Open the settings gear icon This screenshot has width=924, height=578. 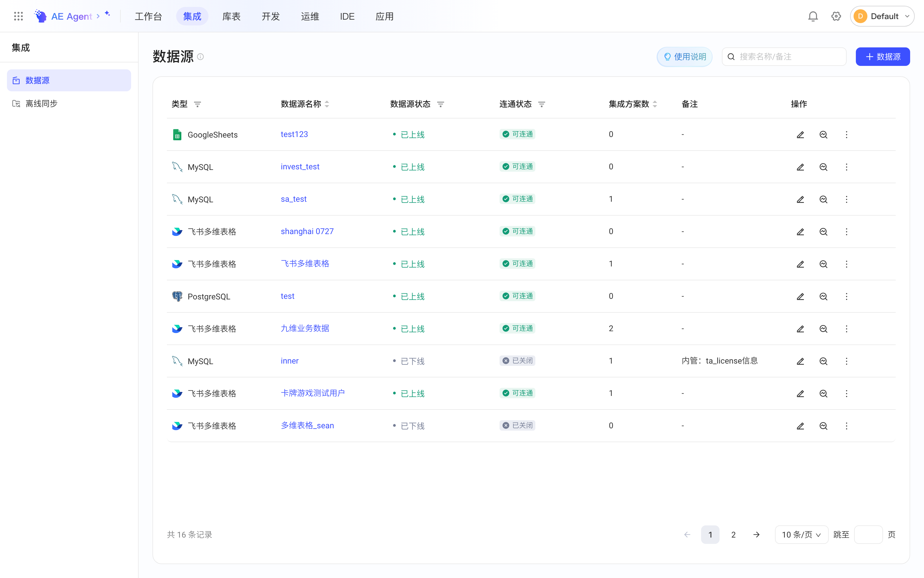pos(836,16)
